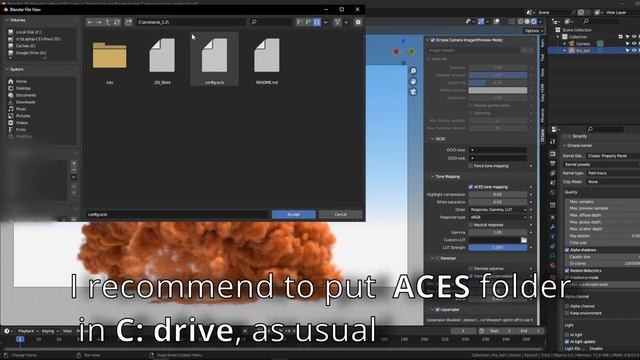
Task: Toggle the file filter funnel icon
Action: point(337,22)
